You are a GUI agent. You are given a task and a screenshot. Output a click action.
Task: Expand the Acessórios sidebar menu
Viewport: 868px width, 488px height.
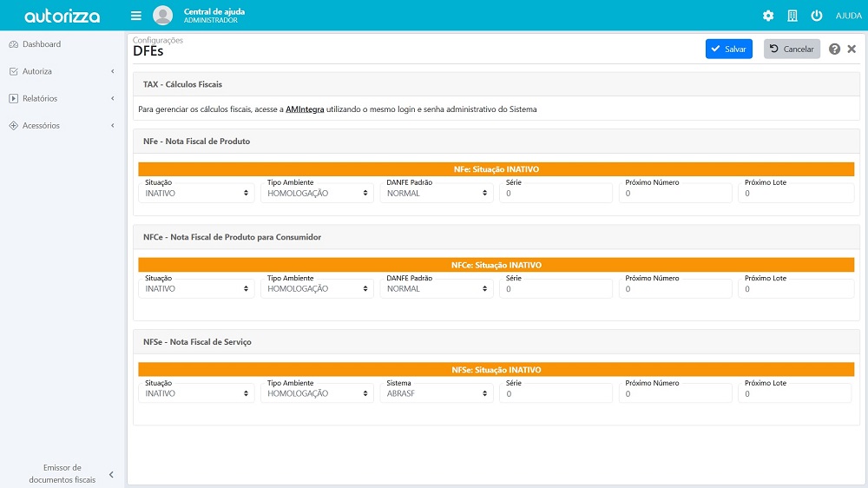click(61, 126)
